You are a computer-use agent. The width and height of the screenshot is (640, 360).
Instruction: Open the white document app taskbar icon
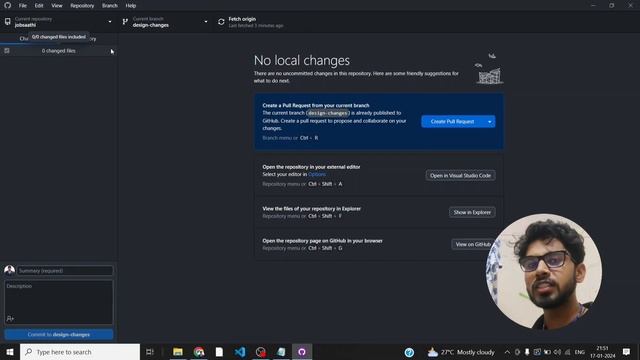219,352
